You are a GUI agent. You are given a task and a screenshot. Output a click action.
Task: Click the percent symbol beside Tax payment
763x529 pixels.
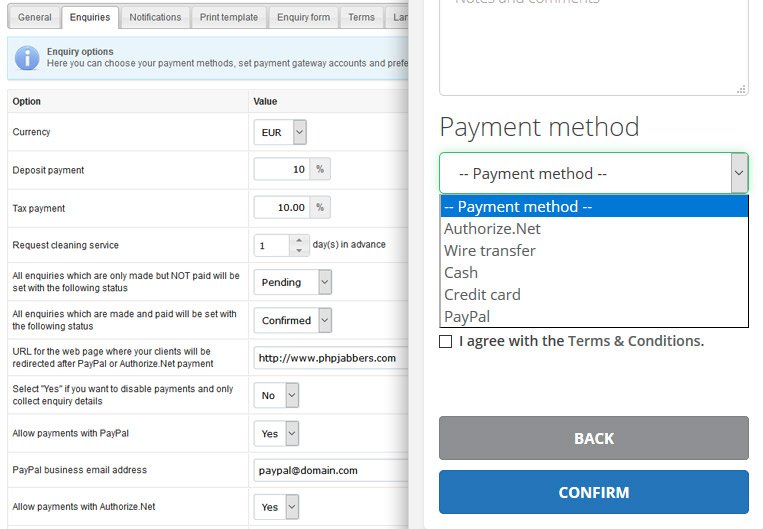(320, 207)
